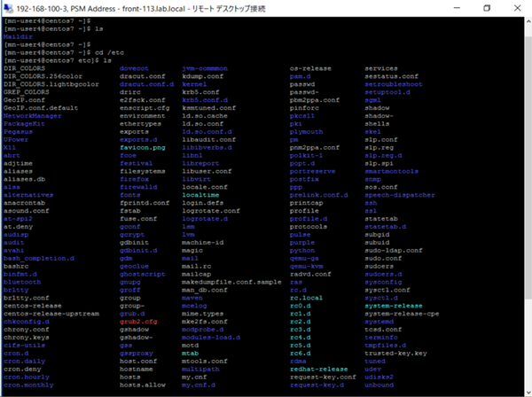Image resolution: width=532 pixels, height=397 pixels.
Task: Click the chrony.keys file name
Action: (x=27, y=338)
